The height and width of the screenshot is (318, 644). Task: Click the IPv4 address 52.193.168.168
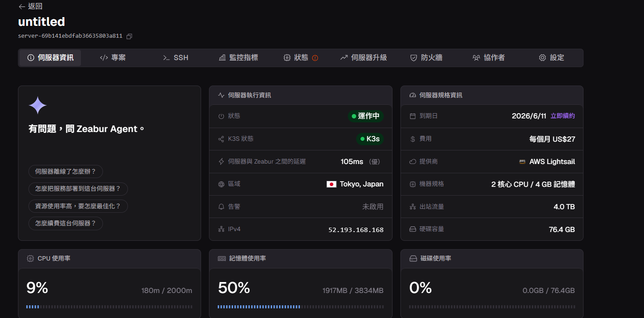click(x=356, y=230)
